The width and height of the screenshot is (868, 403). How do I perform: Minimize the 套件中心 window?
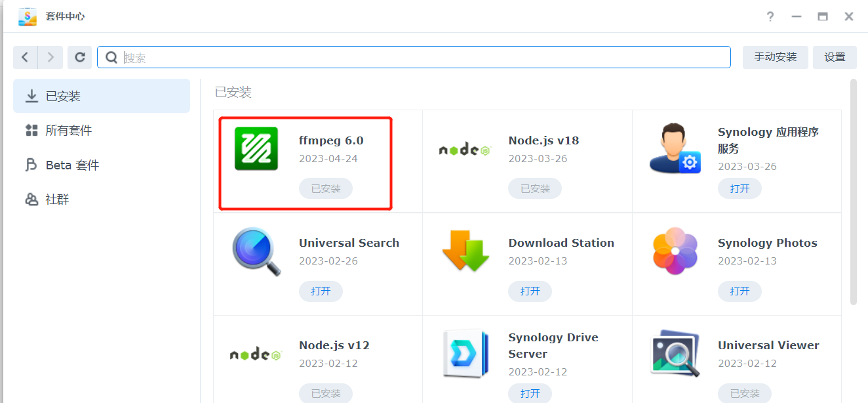[797, 16]
